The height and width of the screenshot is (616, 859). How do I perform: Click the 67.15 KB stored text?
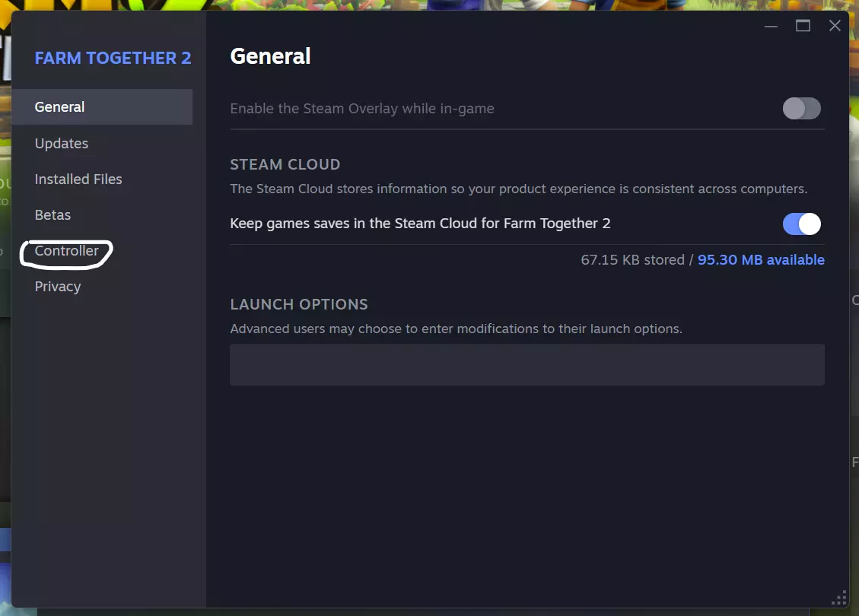coord(632,260)
